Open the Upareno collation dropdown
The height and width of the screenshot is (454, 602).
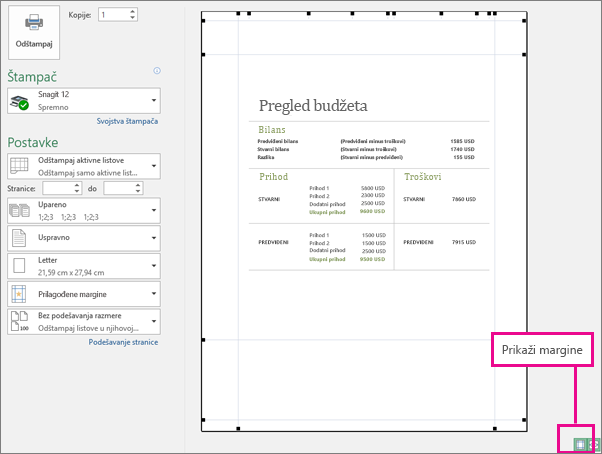click(84, 211)
